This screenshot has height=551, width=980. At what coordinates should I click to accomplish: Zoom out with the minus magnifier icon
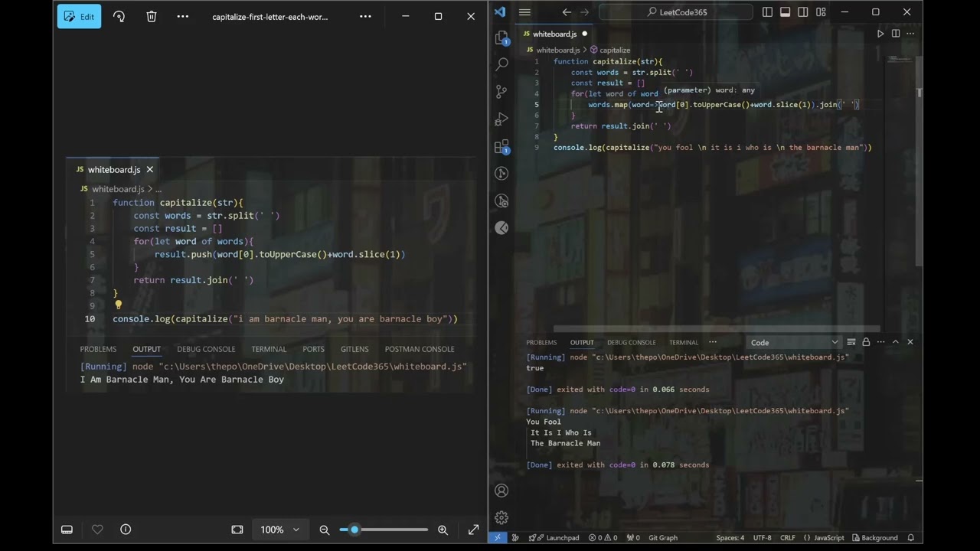click(325, 530)
